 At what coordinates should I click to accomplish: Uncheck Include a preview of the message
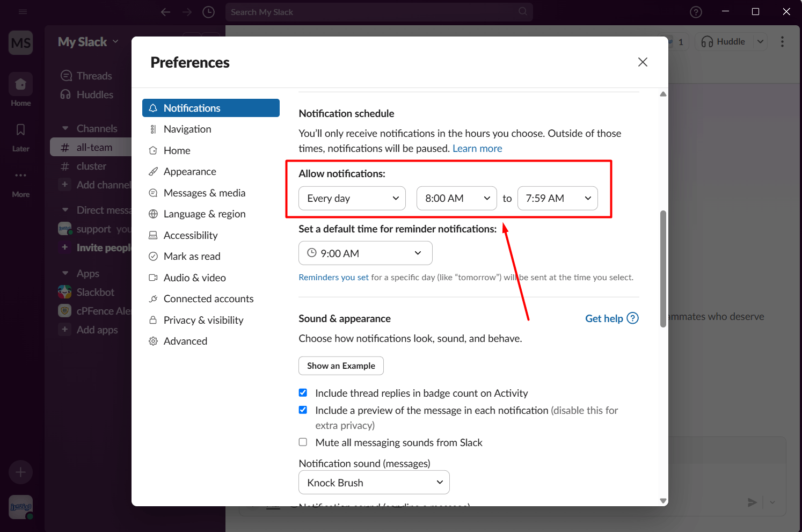[303, 410]
